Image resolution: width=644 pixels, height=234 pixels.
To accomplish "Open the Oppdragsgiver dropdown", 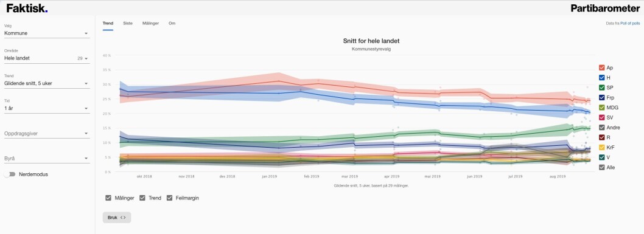I will (x=47, y=134).
